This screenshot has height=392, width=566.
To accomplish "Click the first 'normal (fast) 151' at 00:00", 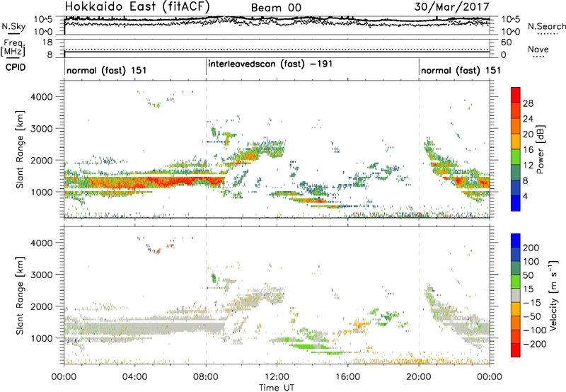I will click(x=107, y=70).
